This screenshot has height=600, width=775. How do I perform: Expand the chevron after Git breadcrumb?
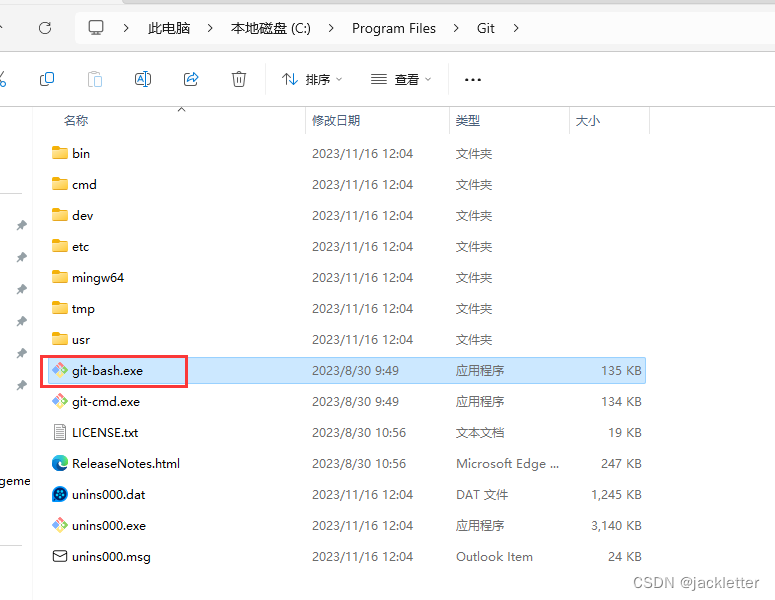[516, 28]
